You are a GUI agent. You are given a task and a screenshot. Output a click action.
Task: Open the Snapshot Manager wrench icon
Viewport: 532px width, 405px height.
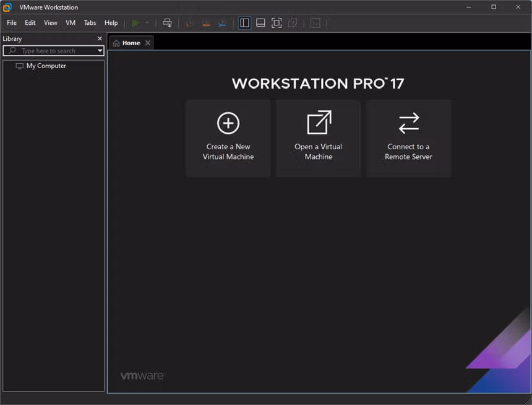coord(222,23)
